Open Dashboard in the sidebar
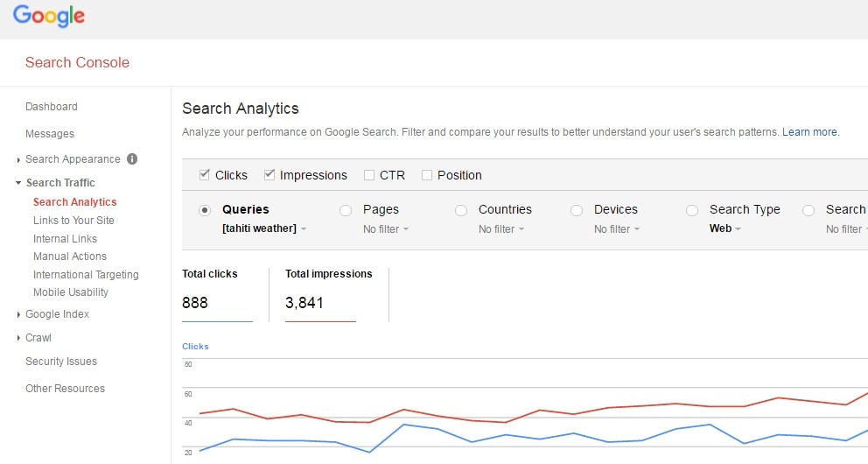 click(x=52, y=106)
